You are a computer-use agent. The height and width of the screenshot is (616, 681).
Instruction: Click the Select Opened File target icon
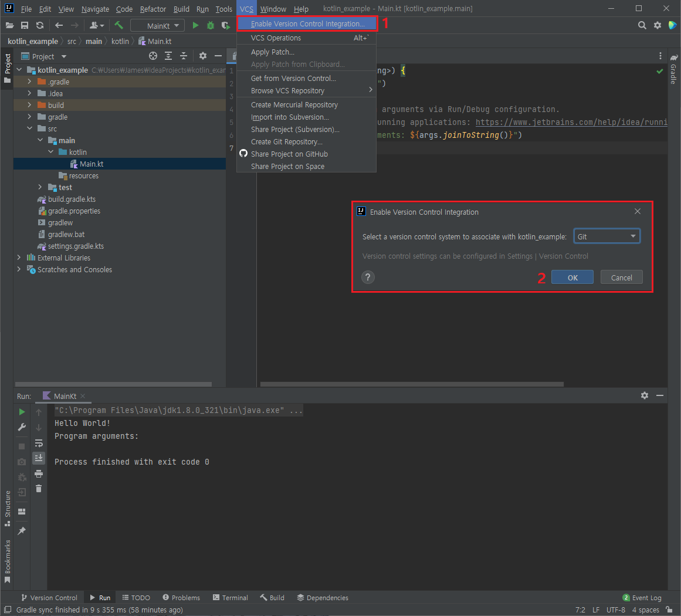tap(153, 56)
